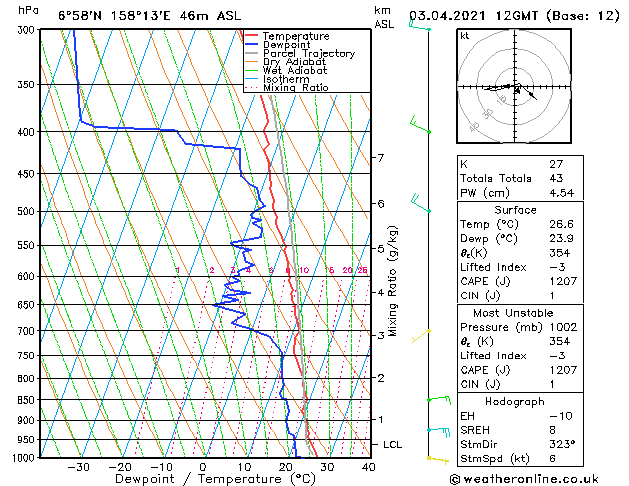The width and height of the screenshot is (629, 486).
Task: Click the hPa unit label
Action: 28,10
